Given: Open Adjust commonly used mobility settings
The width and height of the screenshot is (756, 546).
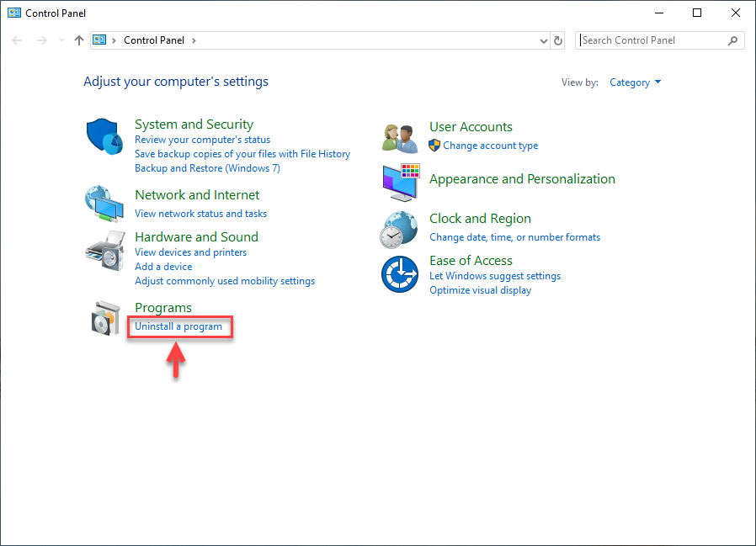Looking at the screenshot, I should [225, 281].
